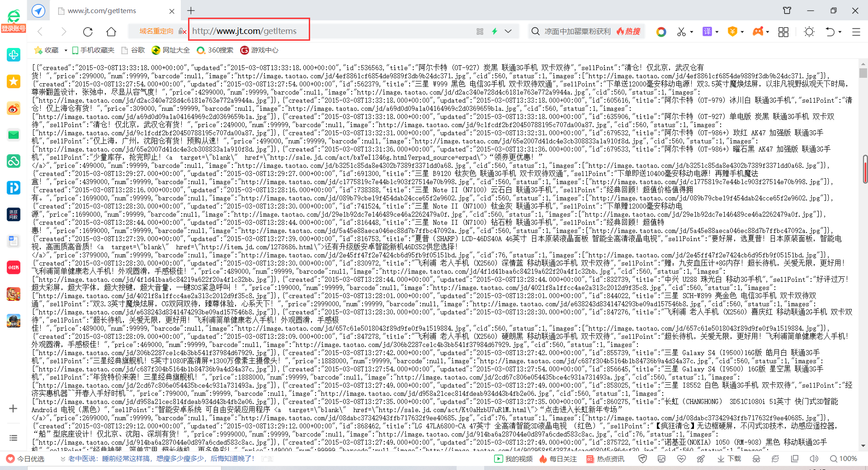Go back to the previous page
Viewport: 868px width, 470px height.
coord(40,31)
